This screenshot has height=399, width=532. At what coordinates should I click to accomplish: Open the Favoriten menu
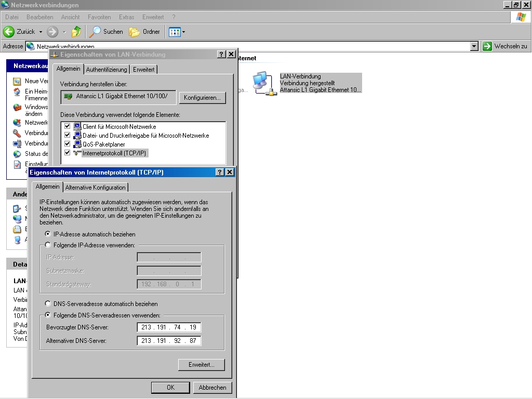99,17
